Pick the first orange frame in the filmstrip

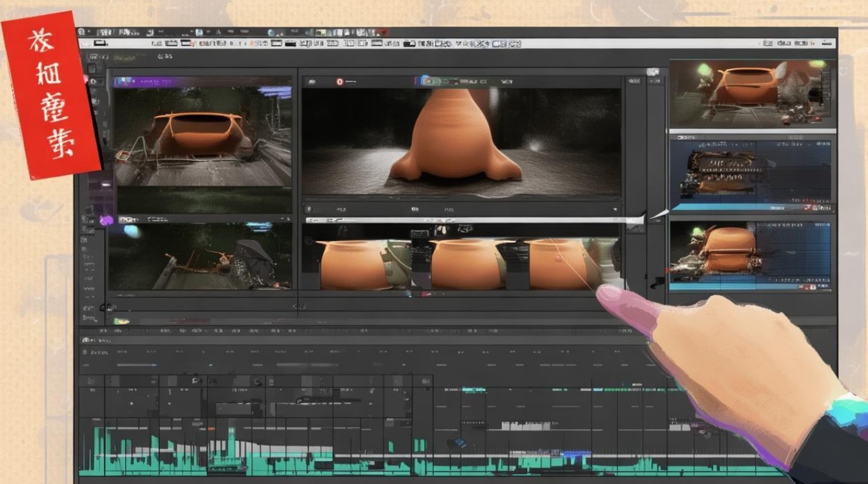(x=355, y=264)
